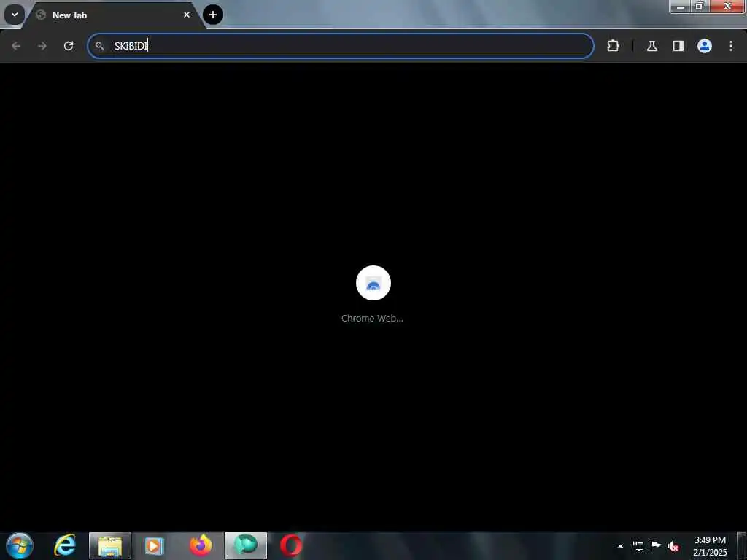Viewport: 747px width, 560px height.
Task: Open the Chrome Web Store shortcut
Action: pyautogui.click(x=373, y=283)
